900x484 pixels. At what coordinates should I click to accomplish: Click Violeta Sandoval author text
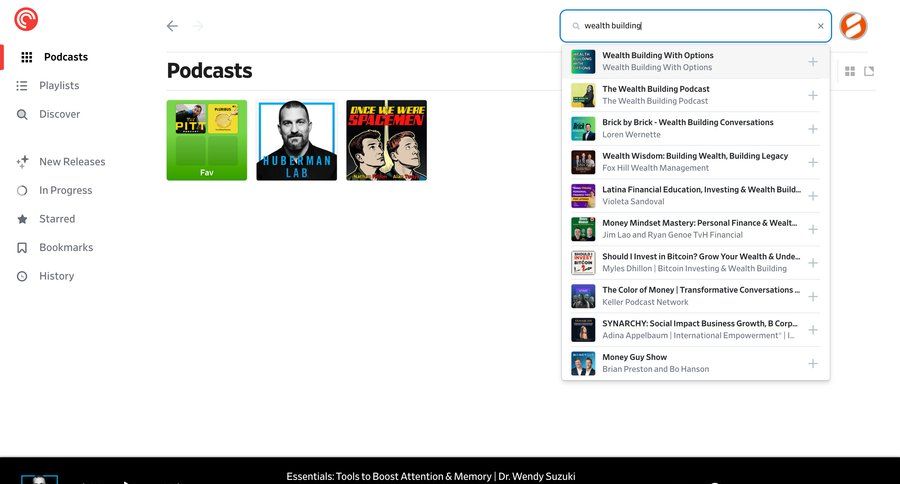coord(633,202)
